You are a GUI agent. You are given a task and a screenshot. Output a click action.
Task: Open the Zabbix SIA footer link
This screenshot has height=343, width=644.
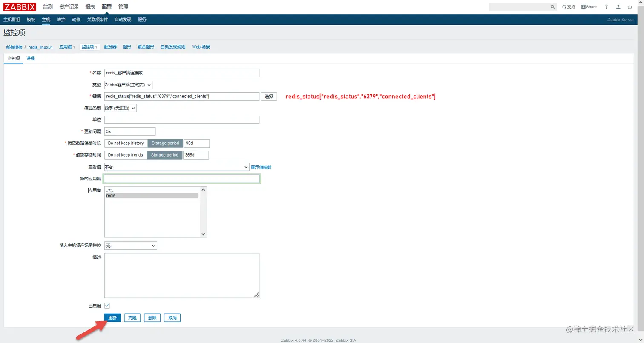click(347, 340)
